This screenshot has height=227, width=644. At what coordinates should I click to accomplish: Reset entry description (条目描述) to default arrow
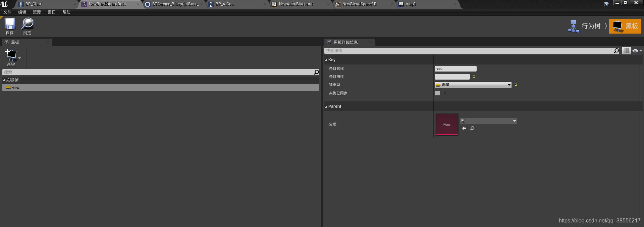tap(474, 77)
